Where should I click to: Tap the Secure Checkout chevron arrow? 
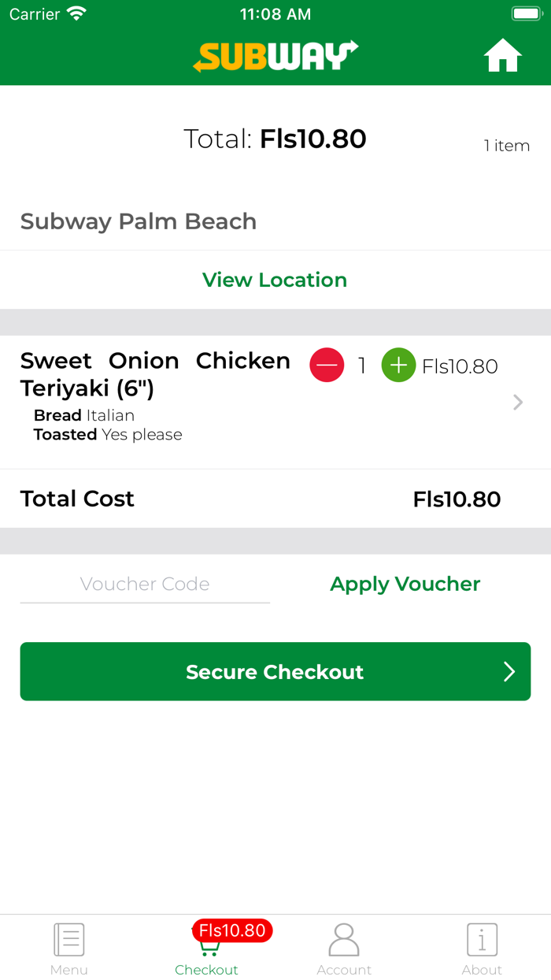point(508,671)
